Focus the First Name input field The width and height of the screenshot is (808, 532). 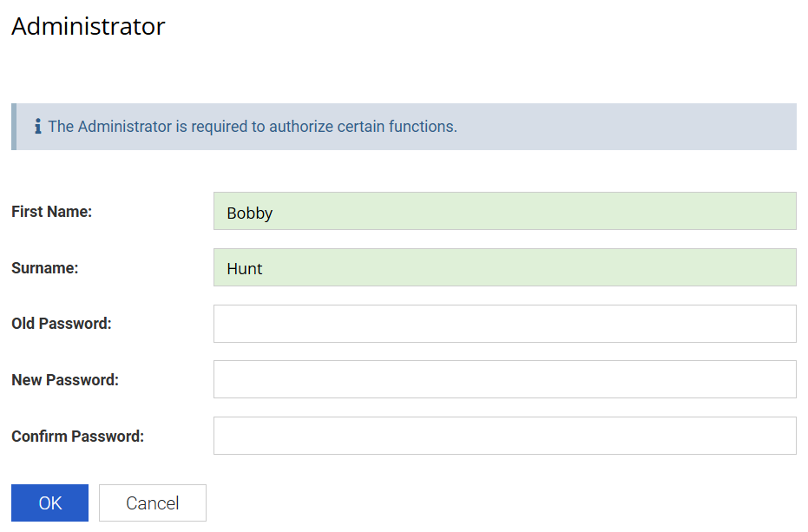504,211
